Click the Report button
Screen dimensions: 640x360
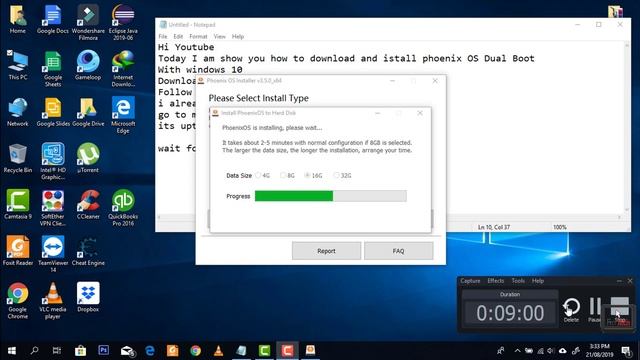click(x=326, y=251)
